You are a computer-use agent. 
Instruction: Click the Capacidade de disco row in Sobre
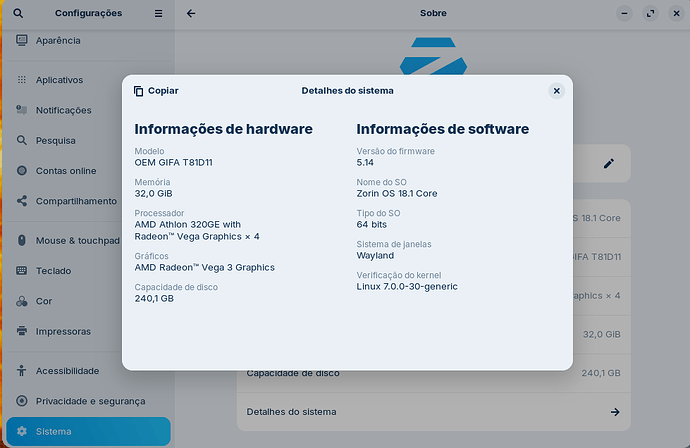pyautogui.click(x=433, y=373)
